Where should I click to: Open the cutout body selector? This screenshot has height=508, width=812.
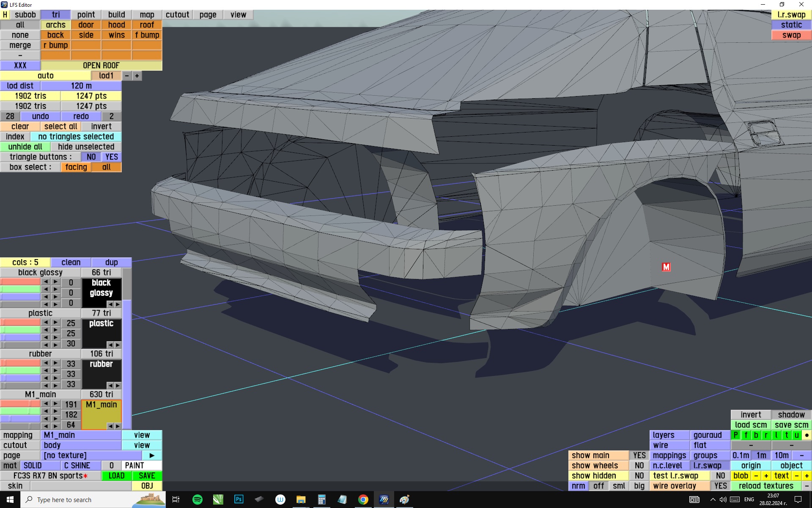point(81,445)
